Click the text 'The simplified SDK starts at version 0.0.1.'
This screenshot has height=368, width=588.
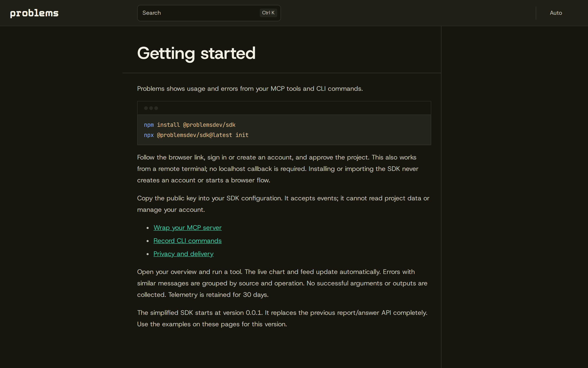[x=200, y=313]
